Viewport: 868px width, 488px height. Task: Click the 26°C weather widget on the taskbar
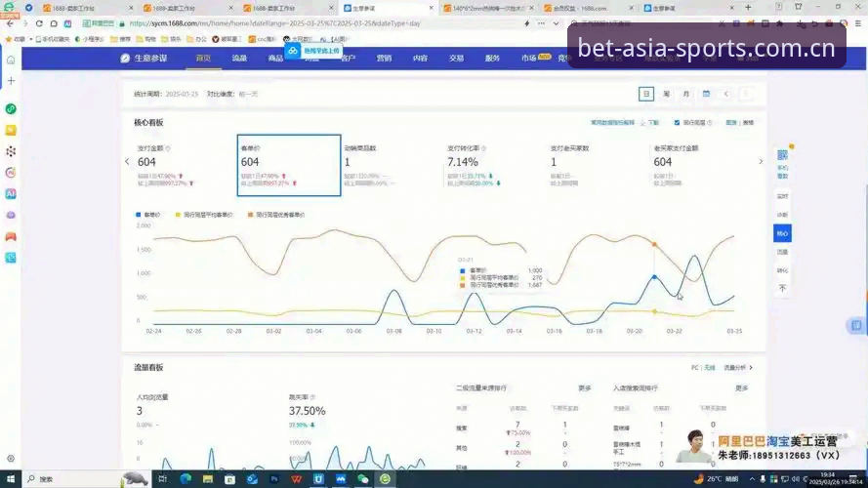(718, 479)
